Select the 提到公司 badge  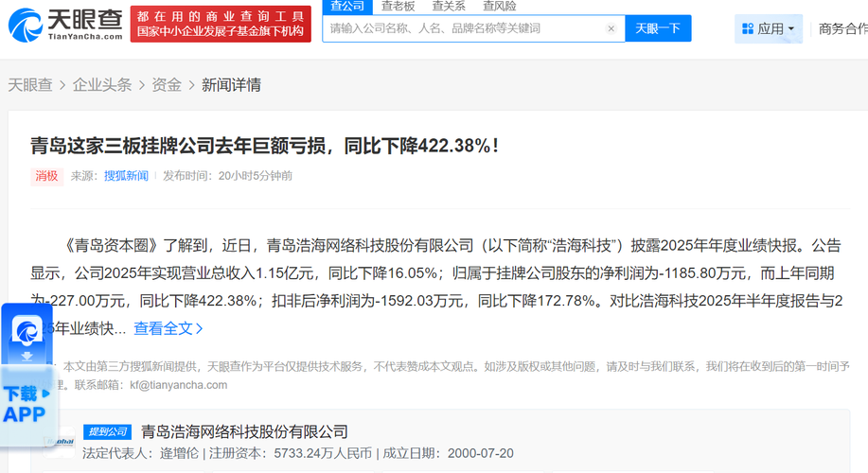107,431
